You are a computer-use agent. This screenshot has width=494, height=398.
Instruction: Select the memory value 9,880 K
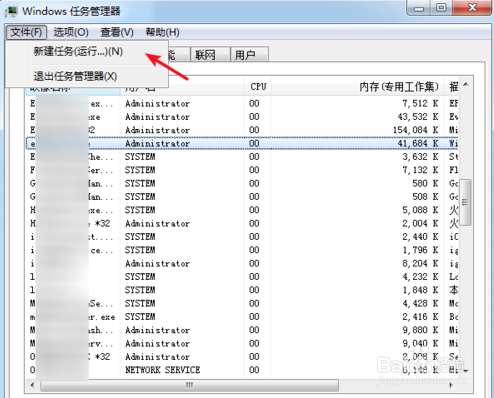[x=420, y=330]
